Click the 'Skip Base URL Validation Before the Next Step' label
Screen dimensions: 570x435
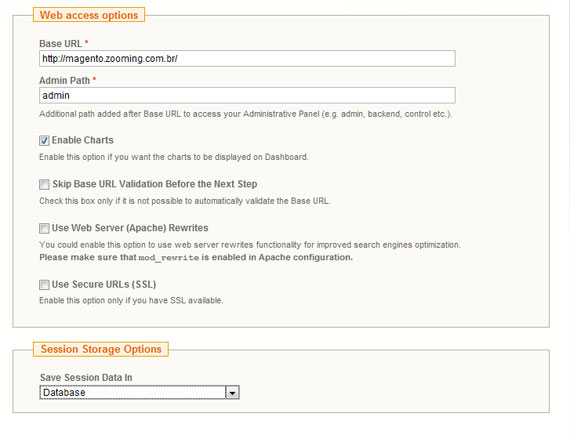point(155,184)
